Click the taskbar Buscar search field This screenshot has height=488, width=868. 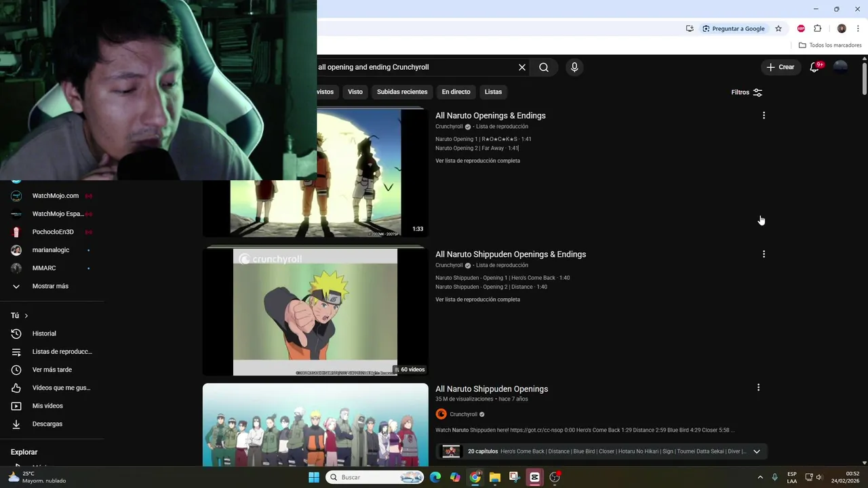pos(376,477)
